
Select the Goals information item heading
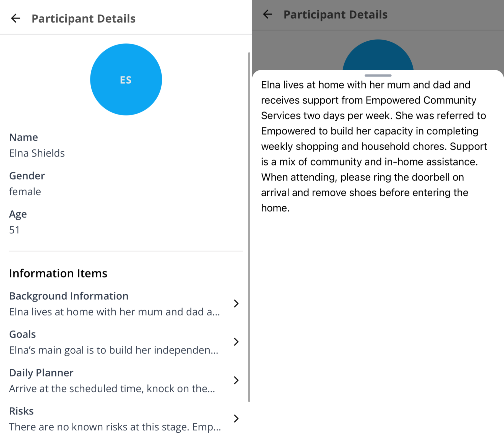click(22, 334)
